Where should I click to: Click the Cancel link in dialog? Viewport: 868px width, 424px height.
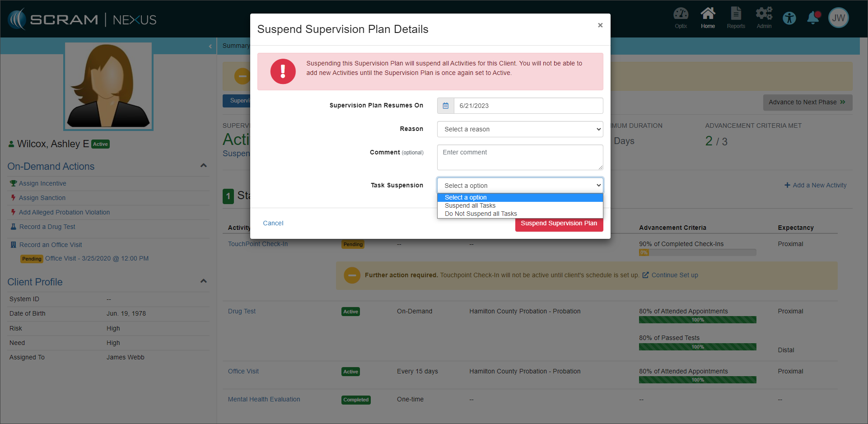(x=273, y=223)
